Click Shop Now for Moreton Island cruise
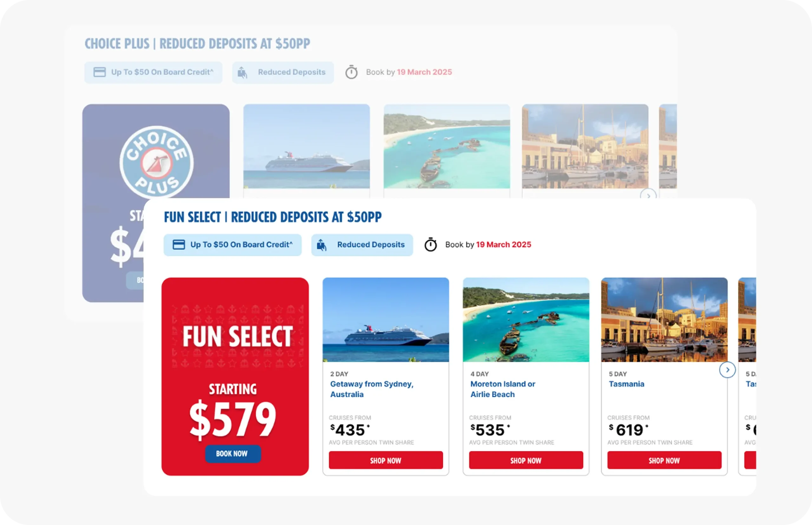This screenshot has width=812, height=525. coord(526,460)
